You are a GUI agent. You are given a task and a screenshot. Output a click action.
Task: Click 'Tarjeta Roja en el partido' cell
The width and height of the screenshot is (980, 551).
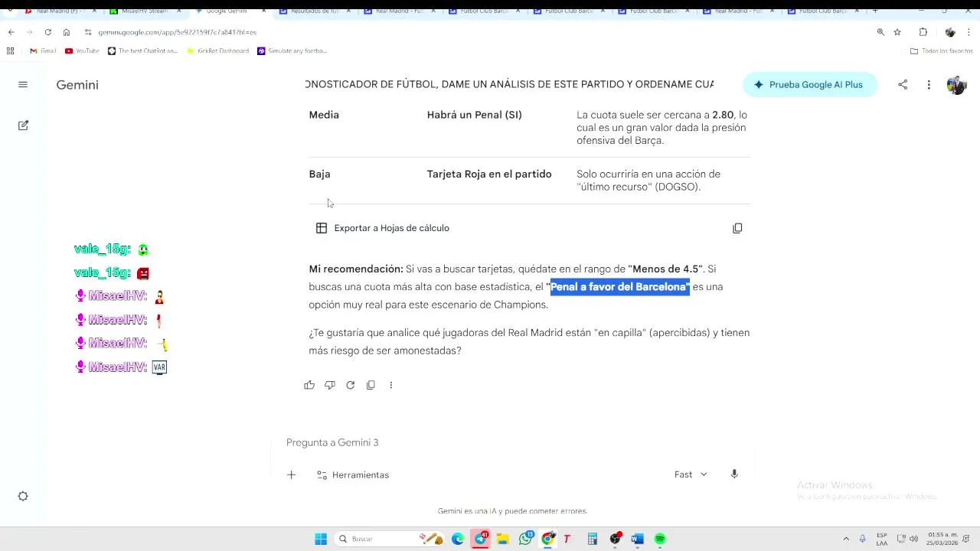click(489, 174)
